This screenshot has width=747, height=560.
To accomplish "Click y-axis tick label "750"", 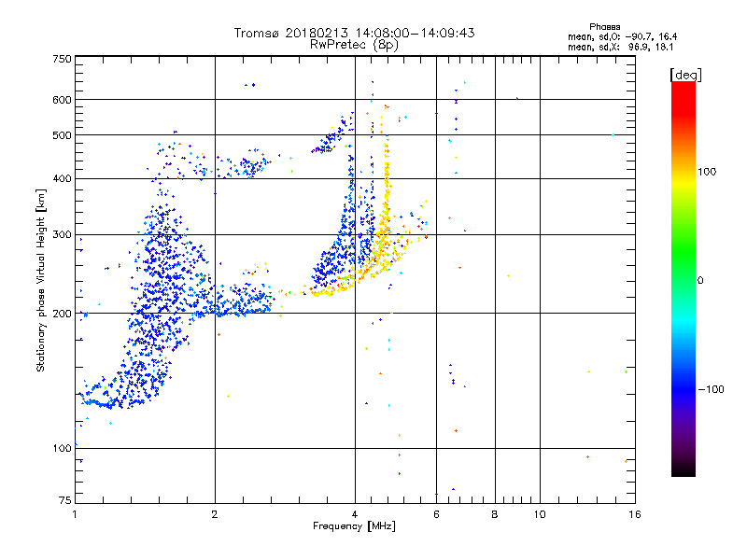I will point(62,59).
